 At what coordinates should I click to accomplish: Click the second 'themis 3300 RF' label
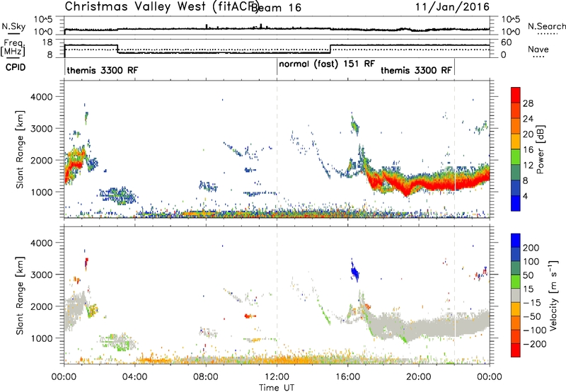tap(416, 70)
